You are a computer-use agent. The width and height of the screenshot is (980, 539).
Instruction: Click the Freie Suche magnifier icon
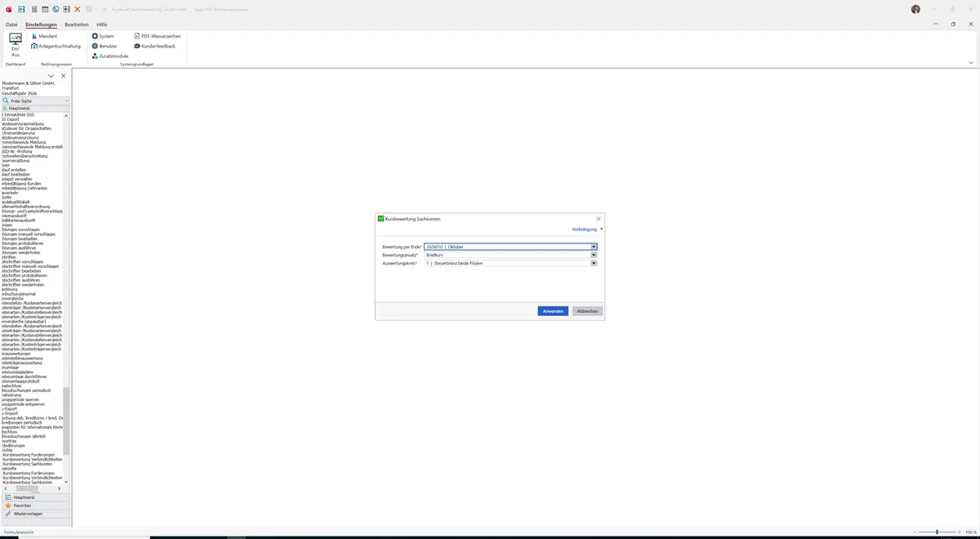pos(6,100)
